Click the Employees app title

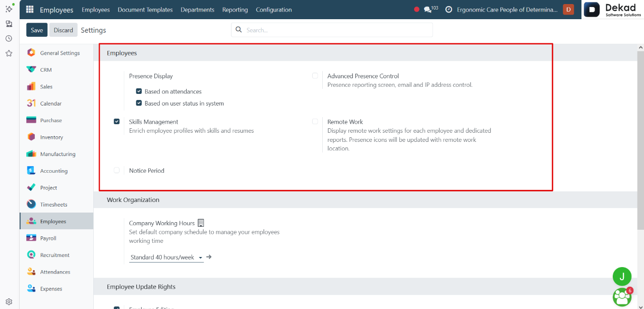[56, 10]
